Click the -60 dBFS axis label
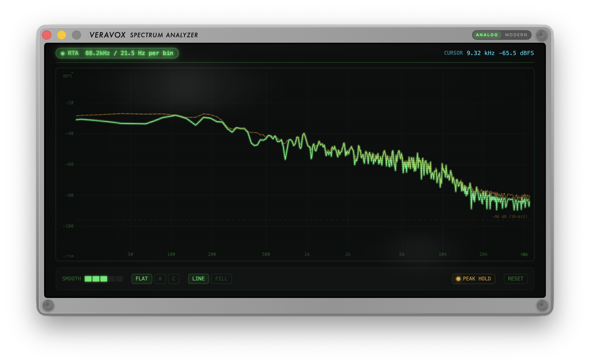The width and height of the screenshot is (590, 364). click(69, 164)
